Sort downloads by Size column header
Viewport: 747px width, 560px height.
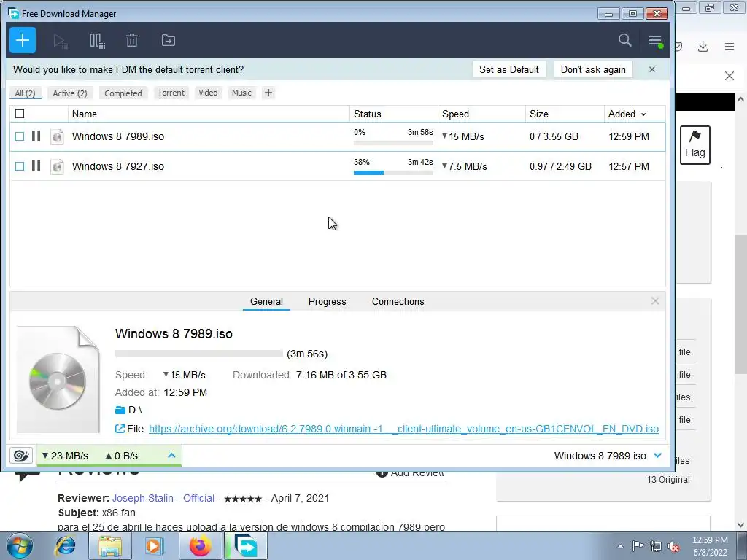coord(565,114)
